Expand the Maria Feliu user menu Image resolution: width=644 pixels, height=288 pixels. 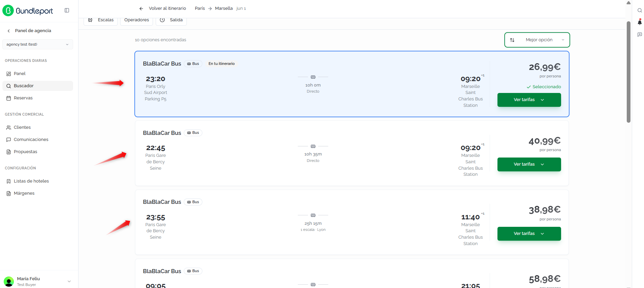(37, 281)
